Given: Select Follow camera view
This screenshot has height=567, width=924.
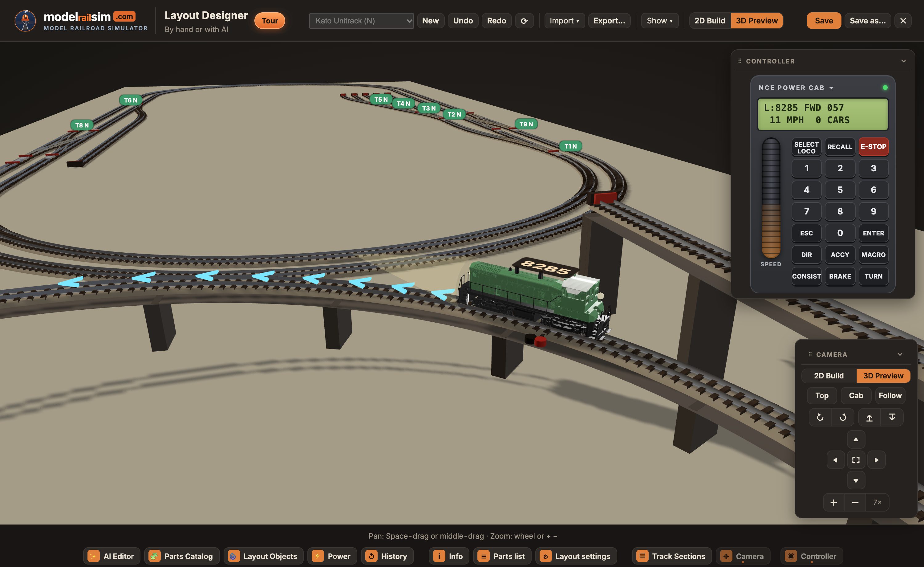Looking at the screenshot, I should point(890,395).
